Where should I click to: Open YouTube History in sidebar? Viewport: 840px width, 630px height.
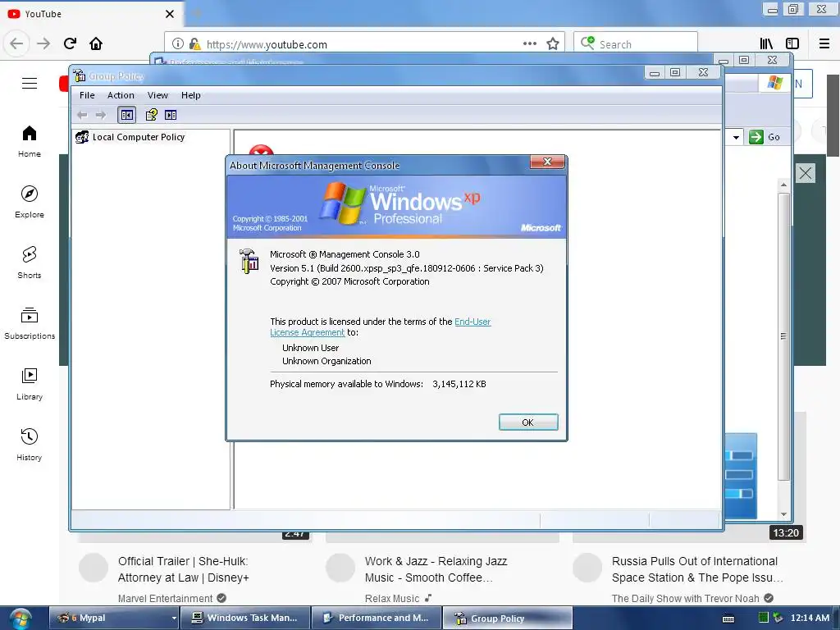pyautogui.click(x=30, y=445)
